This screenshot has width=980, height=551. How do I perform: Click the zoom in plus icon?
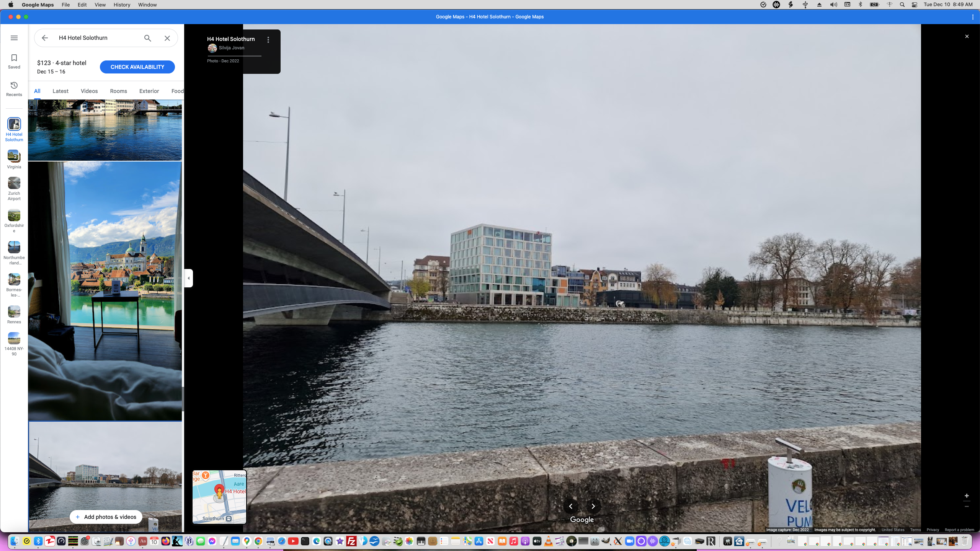tap(967, 496)
